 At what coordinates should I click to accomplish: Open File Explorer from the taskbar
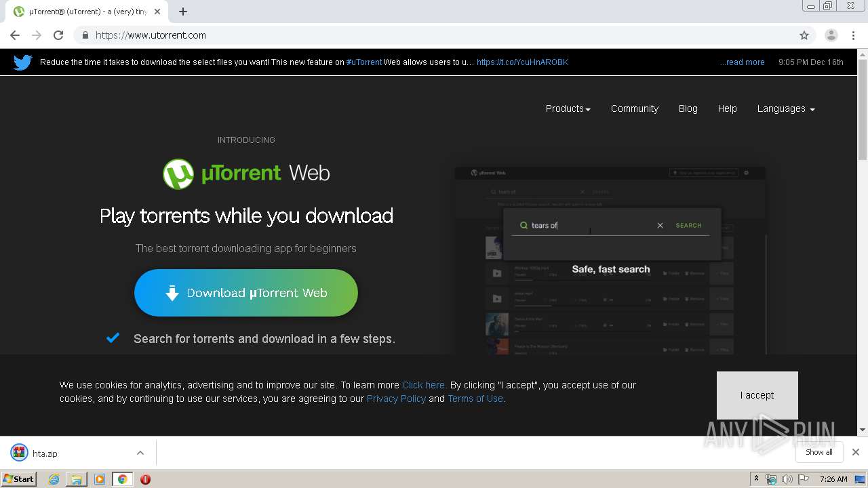[77, 479]
